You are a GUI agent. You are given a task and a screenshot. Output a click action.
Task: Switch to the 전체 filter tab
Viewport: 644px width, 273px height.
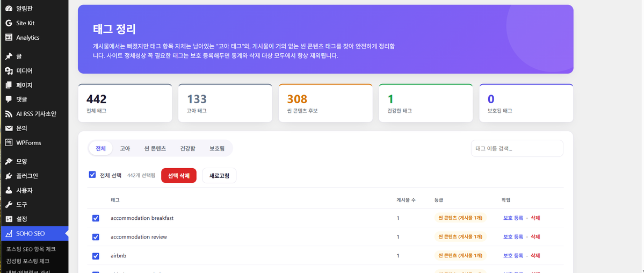100,148
